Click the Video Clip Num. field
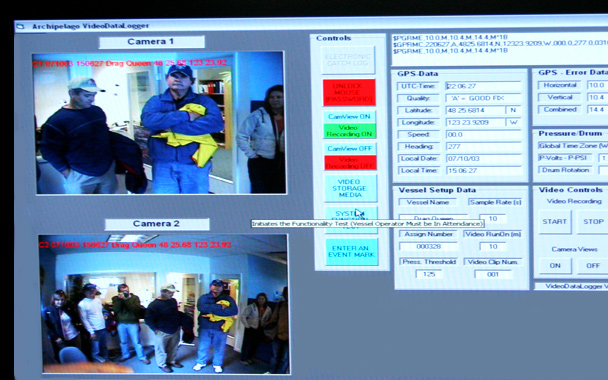 coord(493,274)
